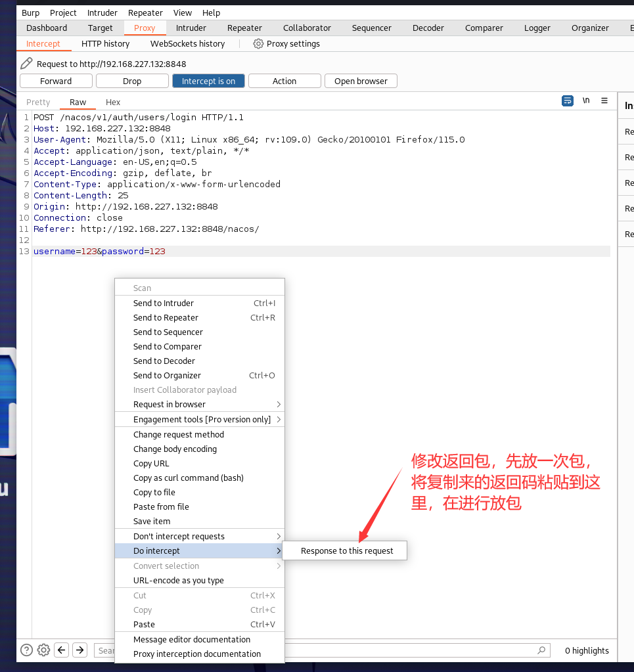Select Send to Comparer
The image size is (634, 672).
[200, 346]
